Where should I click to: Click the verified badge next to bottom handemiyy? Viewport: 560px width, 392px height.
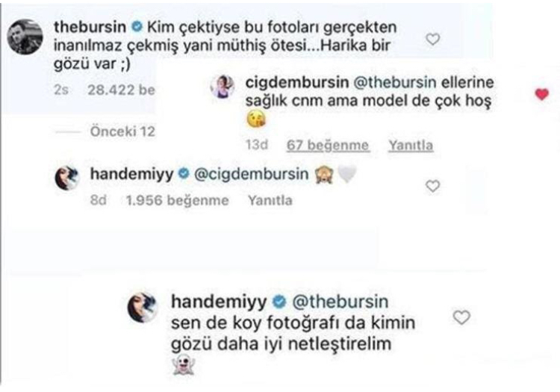279,302
